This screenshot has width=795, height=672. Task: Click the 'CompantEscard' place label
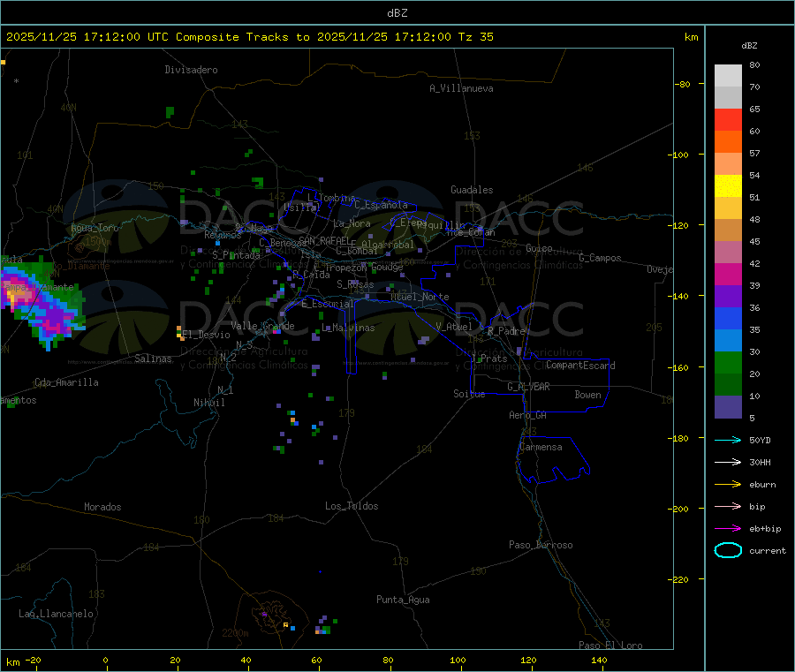pyautogui.click(x=580, y=366)
